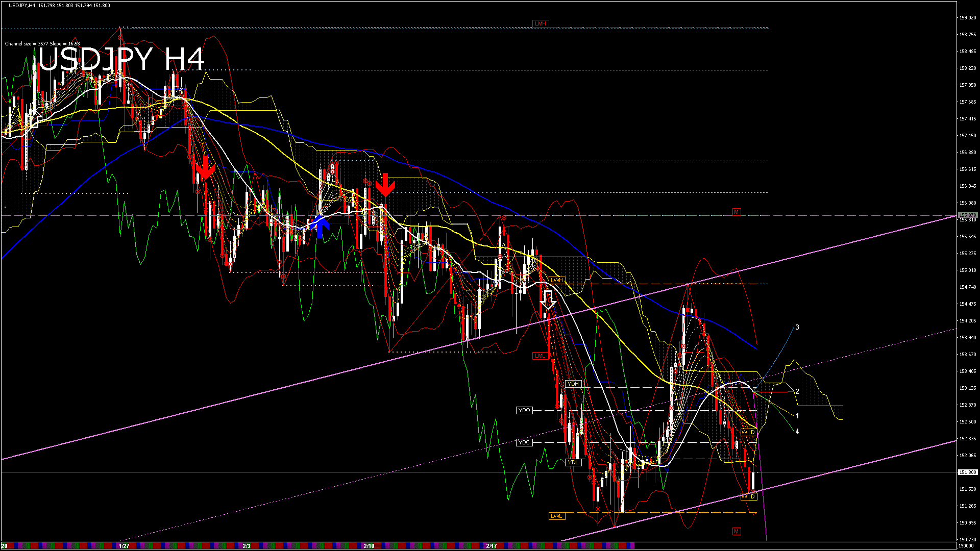This screenshot has height=551, width=980.
Task: Click the LWL orange level label
Action: 556,516
